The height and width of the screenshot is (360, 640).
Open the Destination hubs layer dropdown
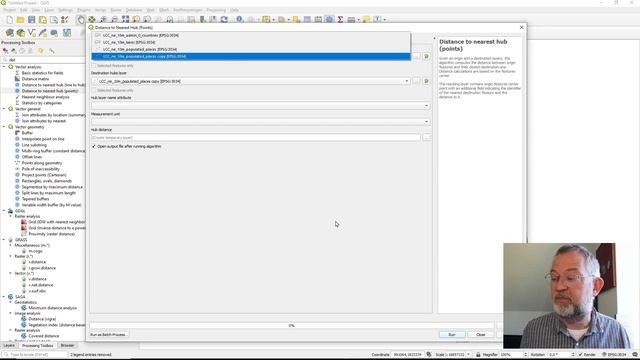tap(250, 81)
